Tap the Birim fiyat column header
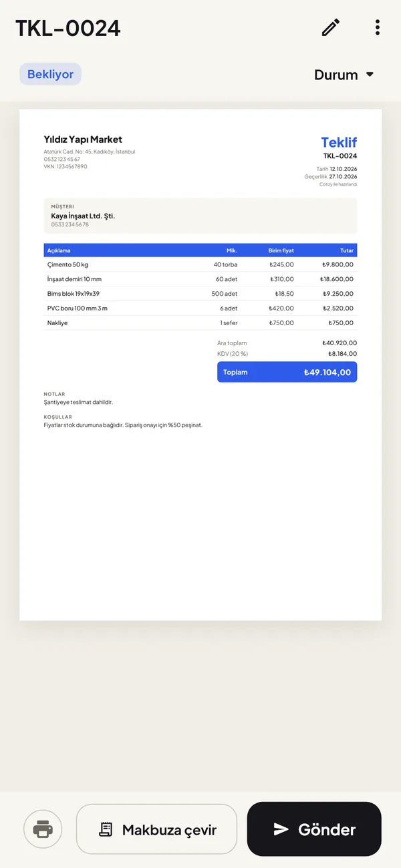Screen dimensions: 401x868 click(281, 250)
